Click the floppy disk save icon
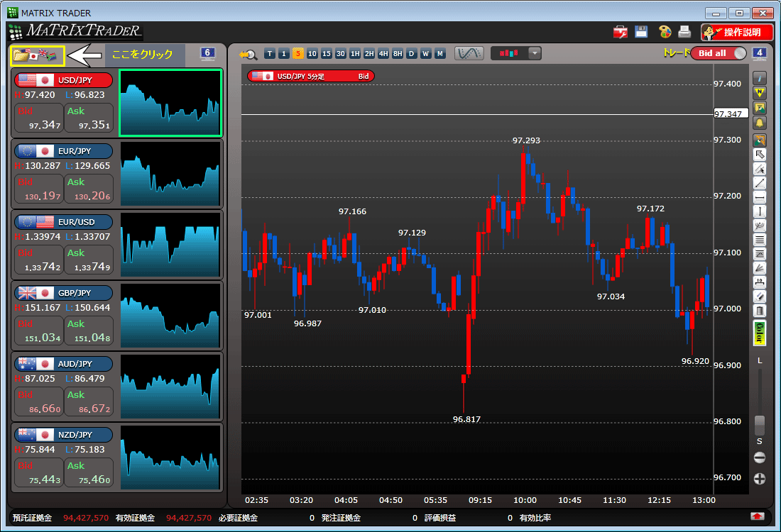Viewport: 781px width, 532px height. pos(641,32)
